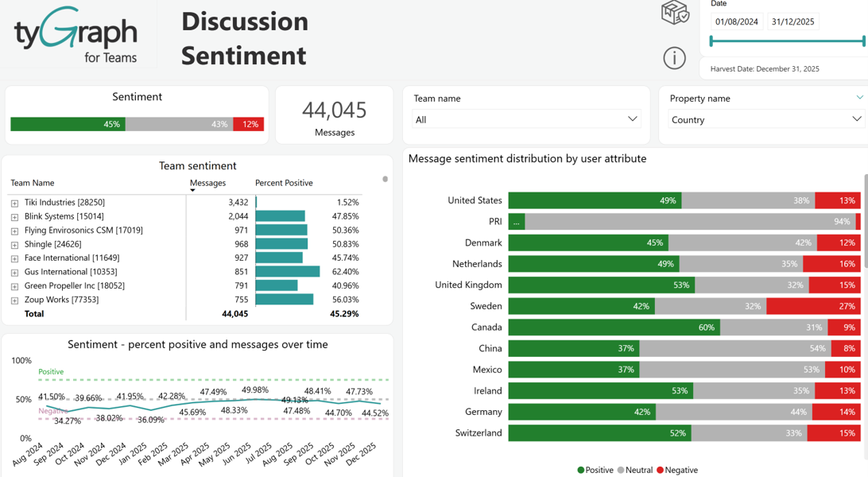Click the date range slider right handle
The image size is (868, 477).
[863, 41]
